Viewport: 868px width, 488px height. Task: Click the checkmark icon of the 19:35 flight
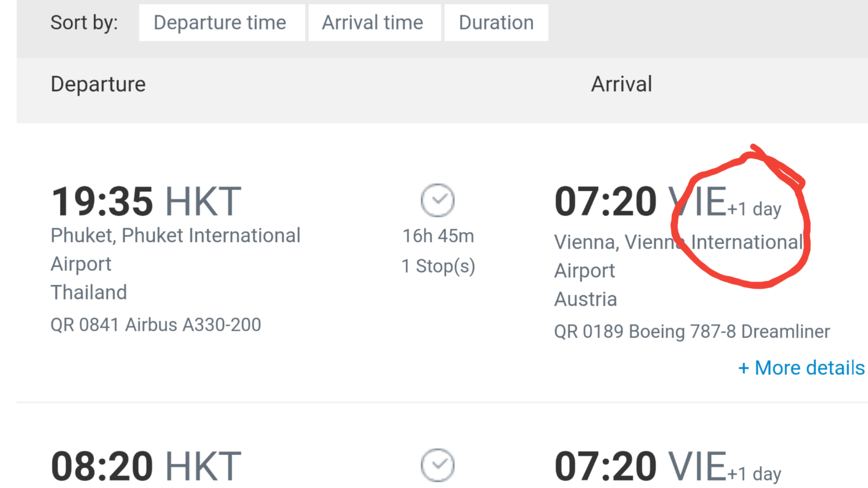click(x=437, y=200)
